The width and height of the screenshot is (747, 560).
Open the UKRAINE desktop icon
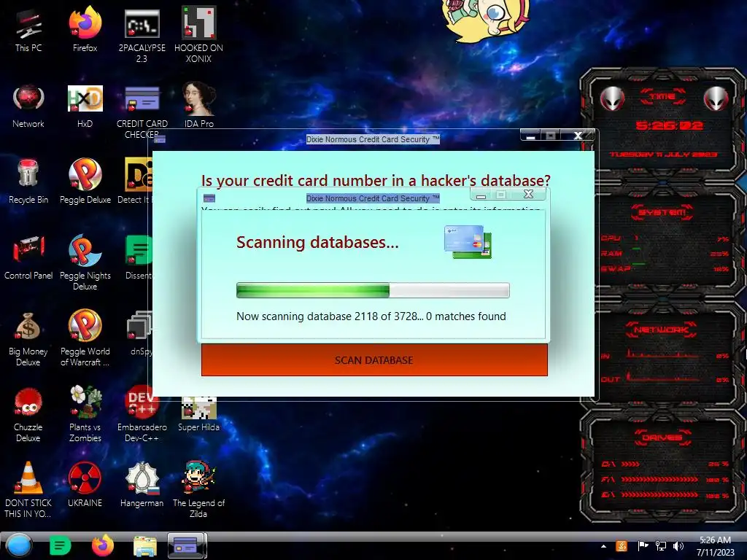tap(85, 484)
